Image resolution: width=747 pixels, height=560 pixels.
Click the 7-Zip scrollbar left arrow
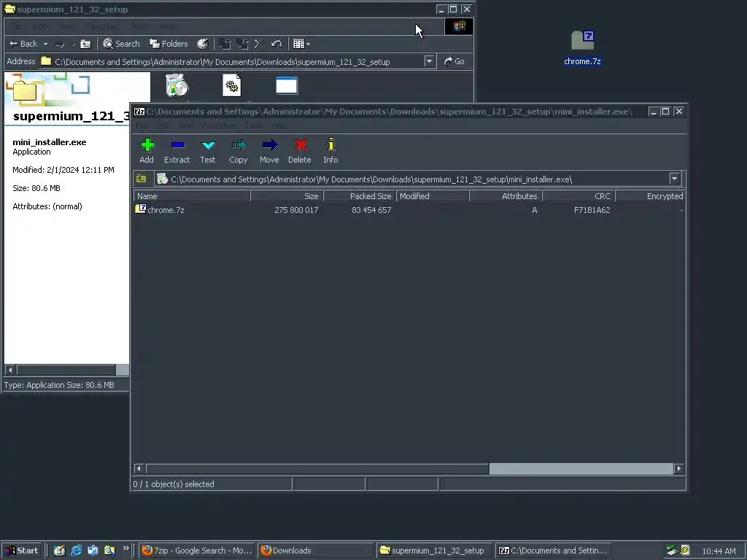pyautogui.click(x=139, y=469)
